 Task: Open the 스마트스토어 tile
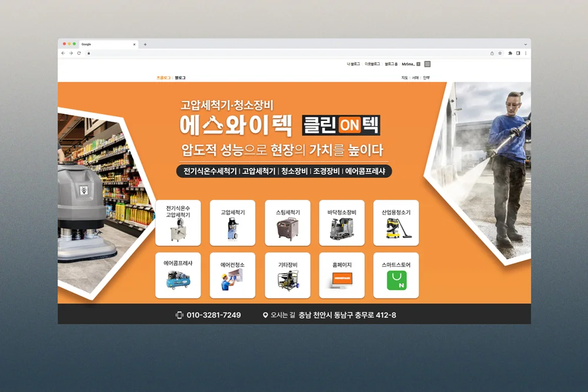396,276
